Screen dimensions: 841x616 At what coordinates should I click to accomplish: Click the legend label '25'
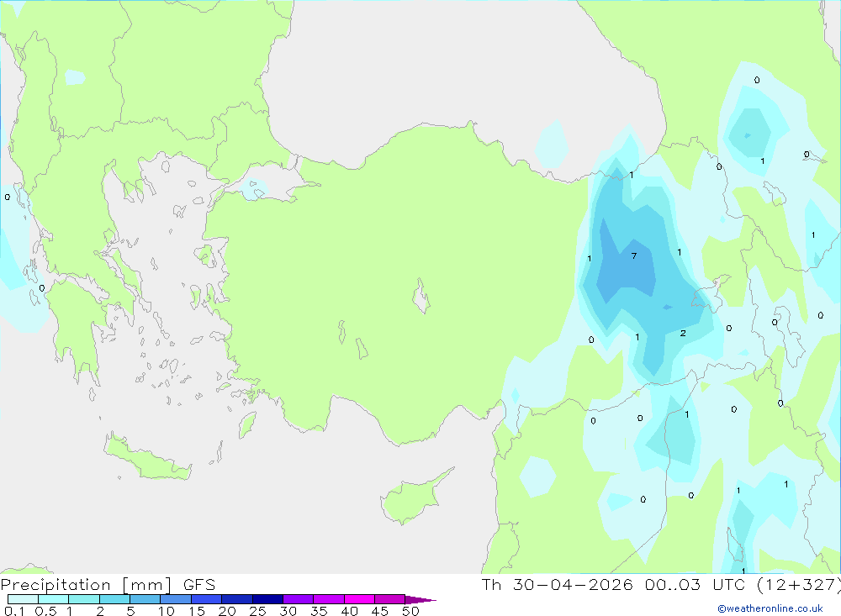coord(257,611)
